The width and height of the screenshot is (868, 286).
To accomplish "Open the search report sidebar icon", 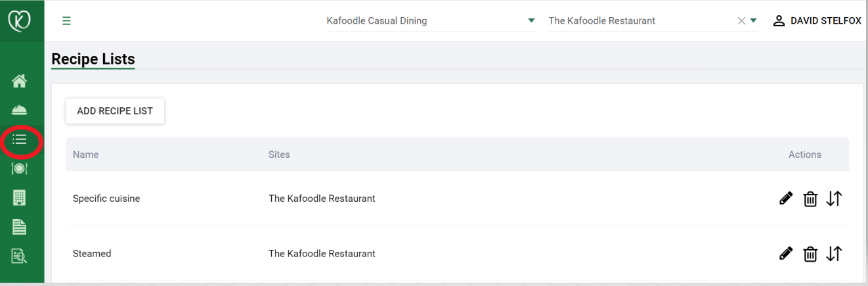I will (20, 255).
